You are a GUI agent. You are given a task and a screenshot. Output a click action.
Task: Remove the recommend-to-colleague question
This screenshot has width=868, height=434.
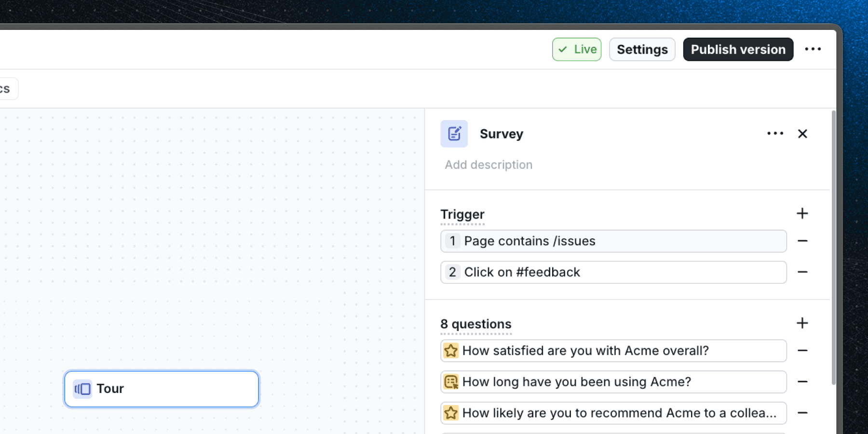803,413
